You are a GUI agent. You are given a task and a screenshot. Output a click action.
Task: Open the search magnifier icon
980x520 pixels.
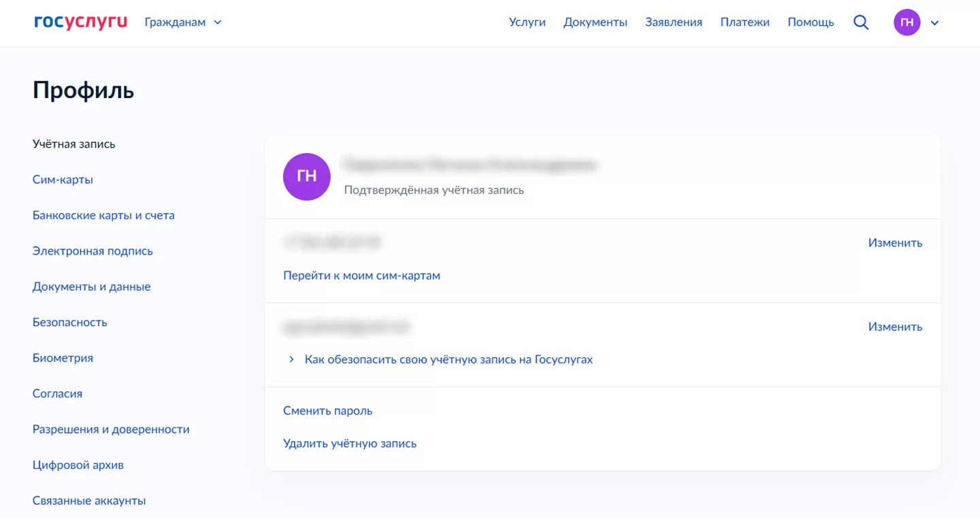pos(861,22)
